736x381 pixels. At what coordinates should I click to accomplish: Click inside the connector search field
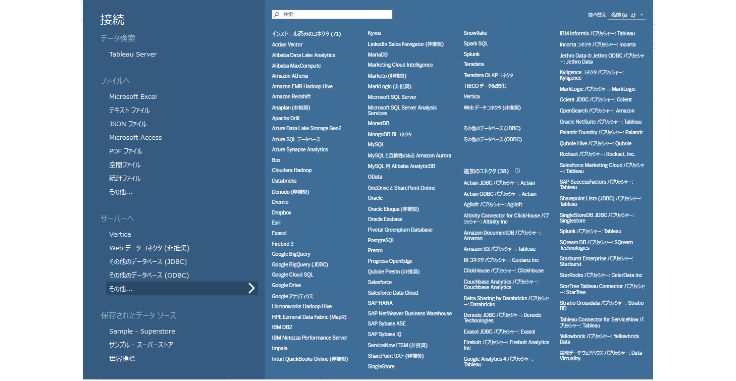click(x=332, y=15)
